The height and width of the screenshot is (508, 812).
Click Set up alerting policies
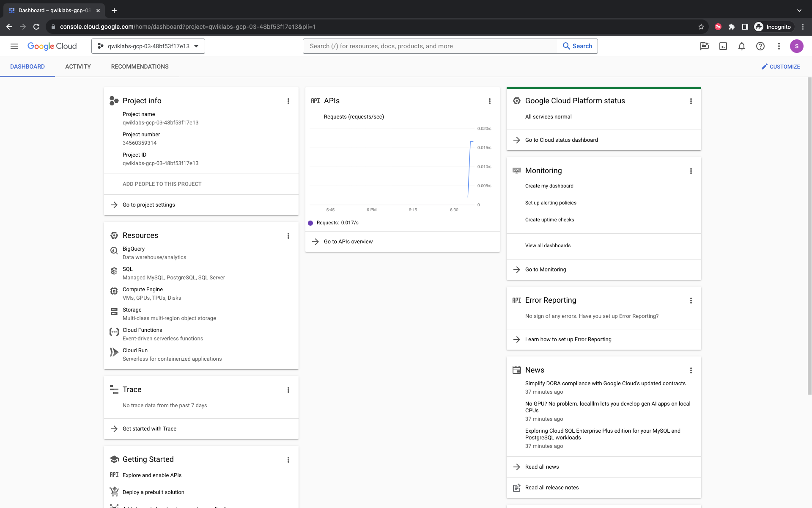pyautogui.click(x=551, y=203)
